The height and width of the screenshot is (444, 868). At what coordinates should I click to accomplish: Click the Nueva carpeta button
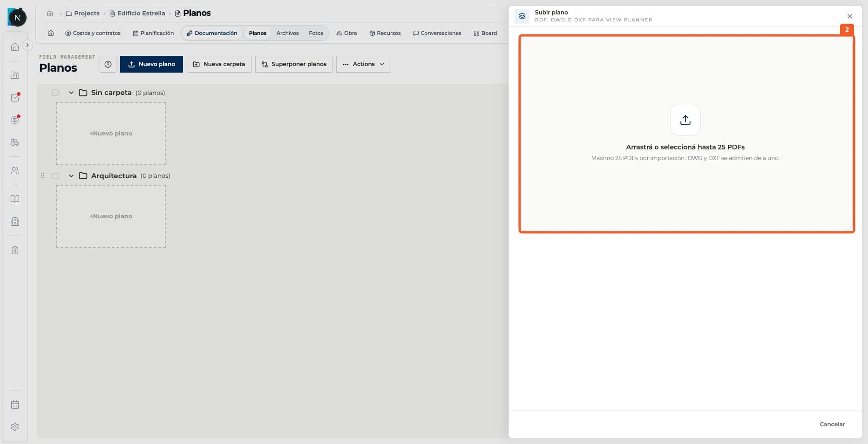pos(219,64)
